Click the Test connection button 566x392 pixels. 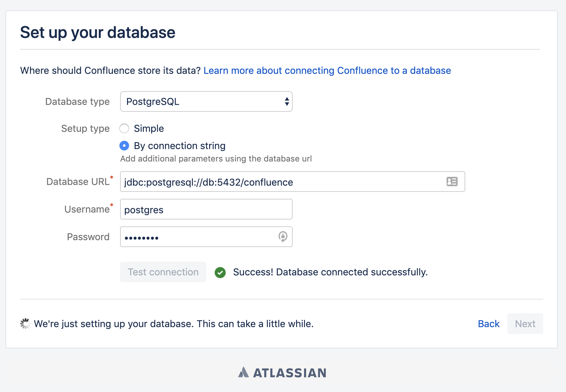(163, 272)
